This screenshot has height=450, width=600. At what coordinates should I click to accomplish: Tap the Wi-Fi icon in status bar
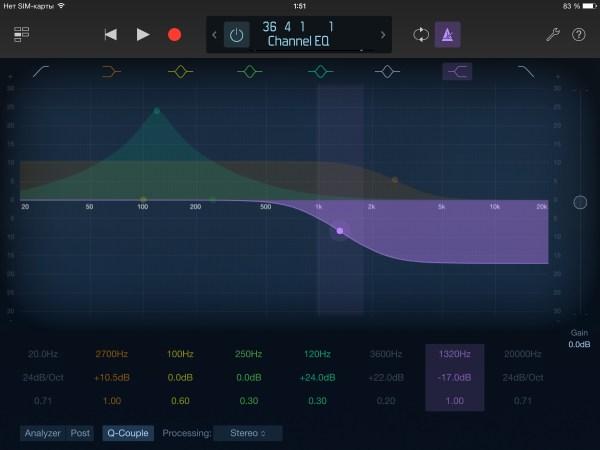click(x=61, y=5)
